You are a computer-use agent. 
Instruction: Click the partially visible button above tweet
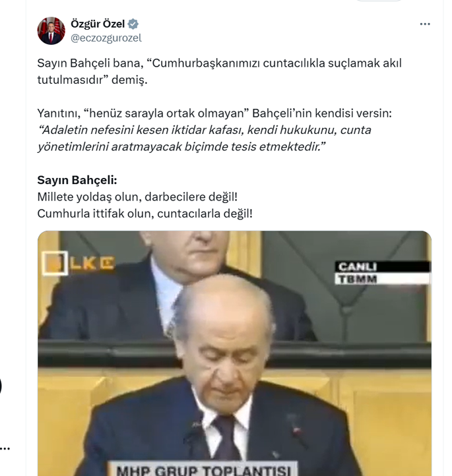(379, 1)
